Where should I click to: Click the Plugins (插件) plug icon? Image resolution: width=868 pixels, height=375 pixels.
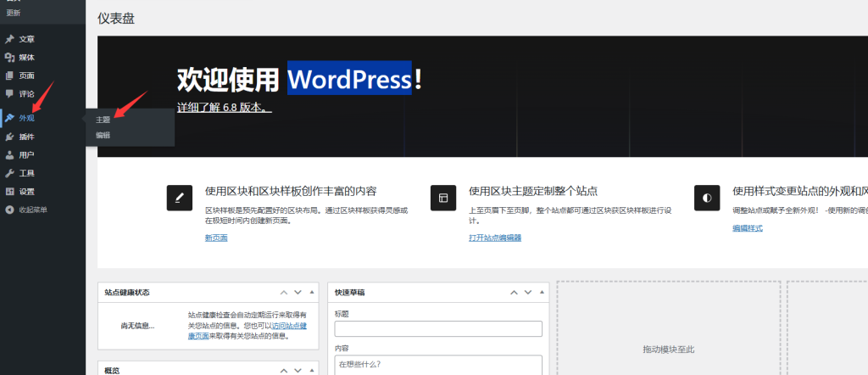coord(9,137)
